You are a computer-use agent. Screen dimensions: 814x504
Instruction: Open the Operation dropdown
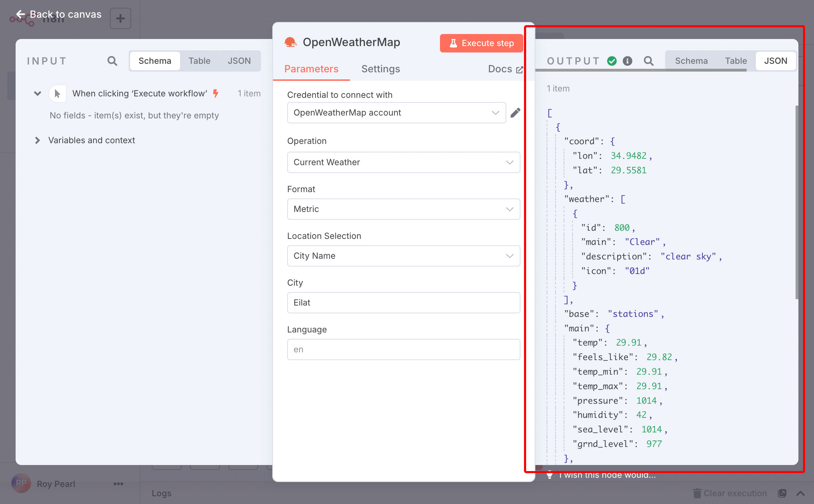click(x=403, y=162)
